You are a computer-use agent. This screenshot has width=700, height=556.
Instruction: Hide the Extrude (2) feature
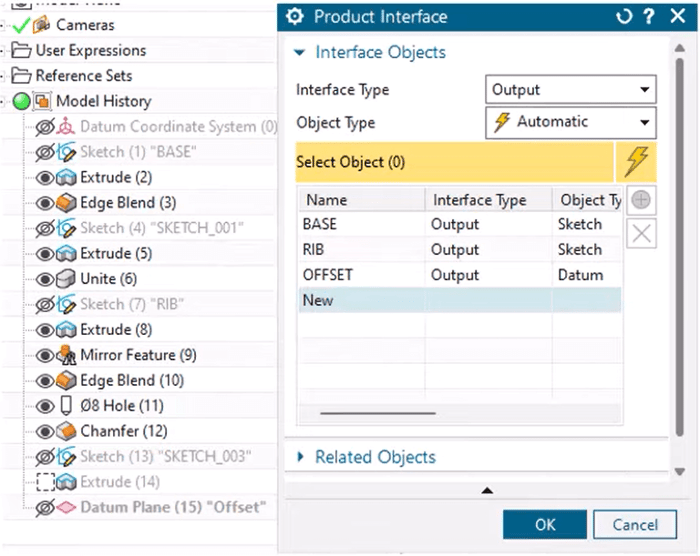tap(45, 178)
